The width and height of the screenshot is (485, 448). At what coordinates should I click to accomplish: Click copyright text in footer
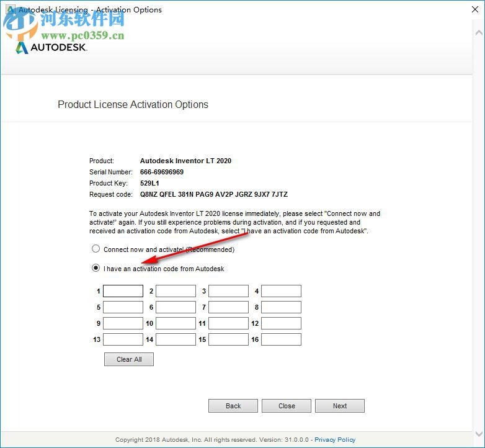coord(212,440)
